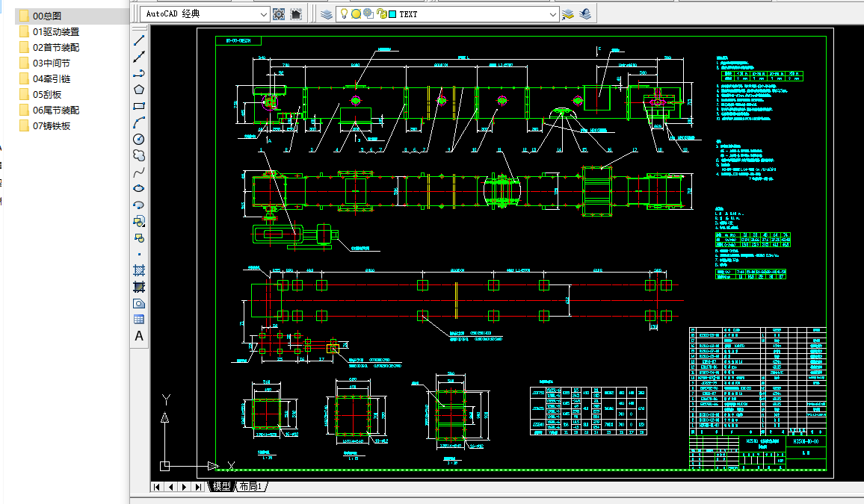Toggle freeze state of TEXT layer
864x504 pixels.
pyautogui.click(x=356, y=13)
